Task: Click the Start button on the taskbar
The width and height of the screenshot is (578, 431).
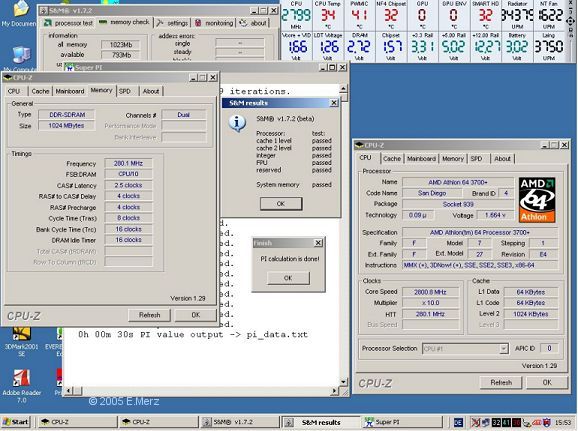Action: (16, 422)
